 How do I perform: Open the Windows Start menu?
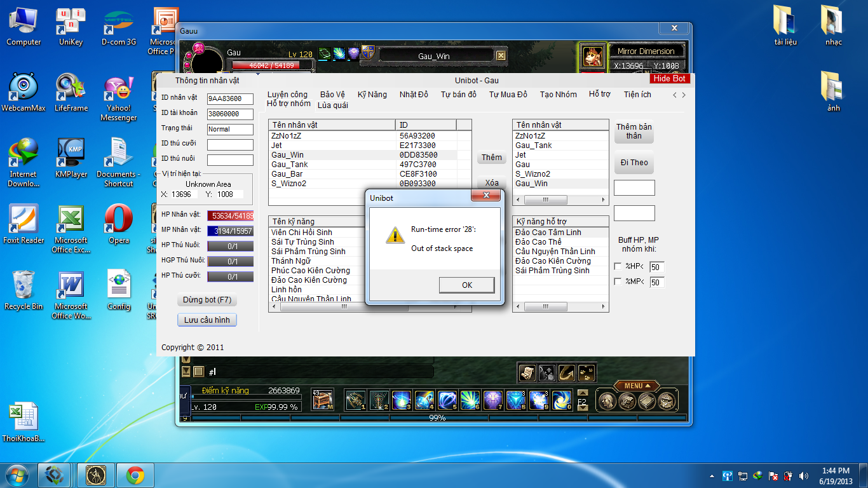point(17,475)
